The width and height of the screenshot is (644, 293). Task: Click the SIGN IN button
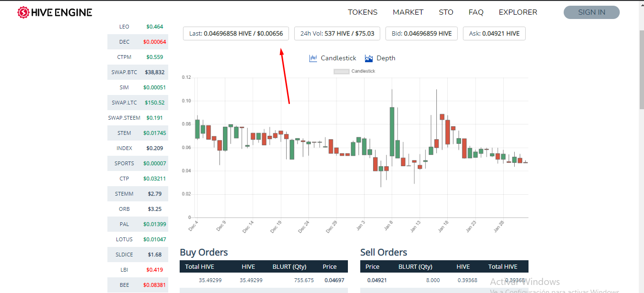point(592,12)
